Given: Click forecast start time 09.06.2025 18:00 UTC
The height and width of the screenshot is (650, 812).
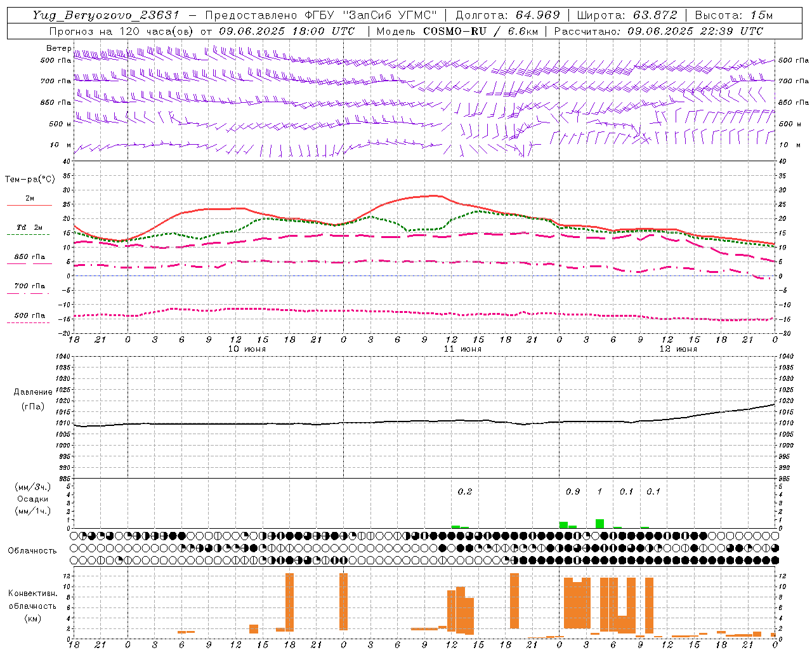Looking at the screenshot, I should click(287, 31).
